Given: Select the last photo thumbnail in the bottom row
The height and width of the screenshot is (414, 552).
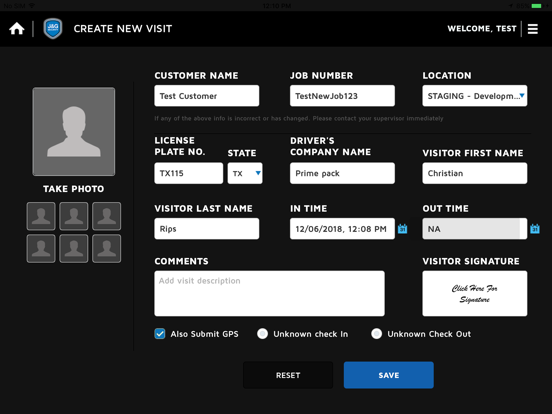Looking at the screenshot, I should (106, 249).
